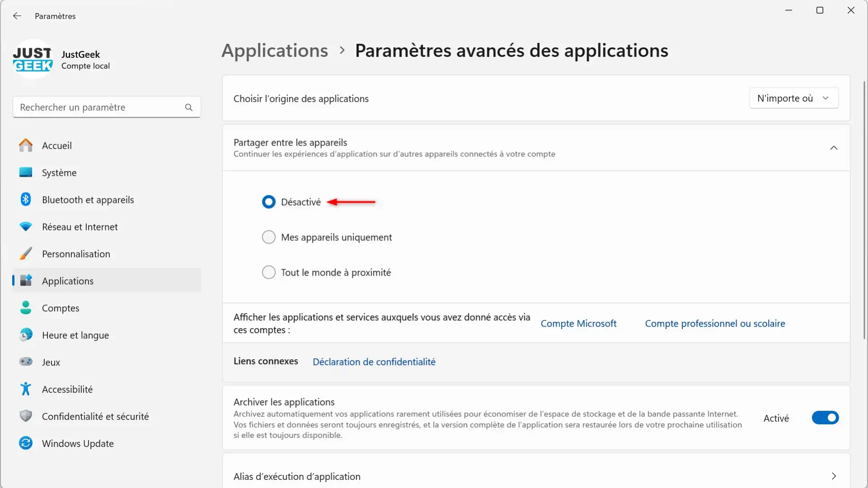
Task: Click the Confidentialité shield icon
Action: (x=26, y=416)
